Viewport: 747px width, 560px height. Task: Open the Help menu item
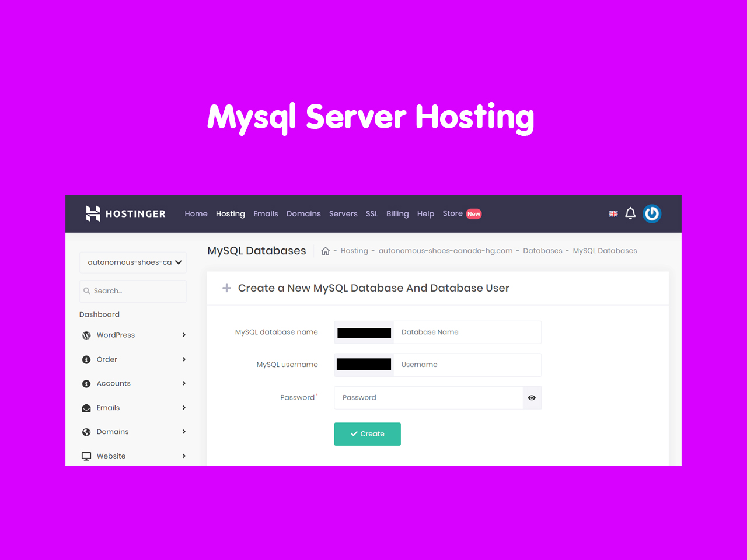pos(425,214)
